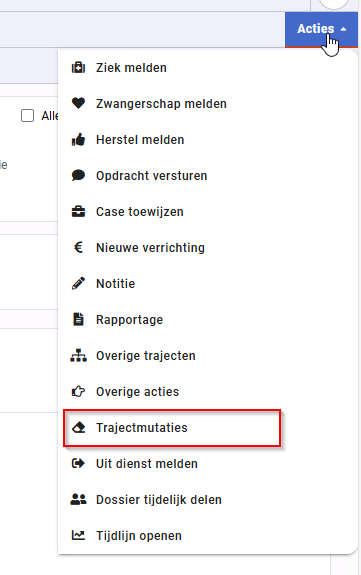Click the heart icon for Zwangerschap melden

pyautogui.click(x=78, y=104)
